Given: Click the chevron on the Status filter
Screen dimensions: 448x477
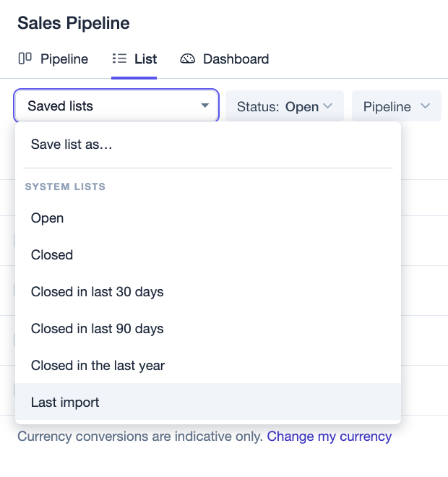Looking at the screenshot, I should (327, 106).
